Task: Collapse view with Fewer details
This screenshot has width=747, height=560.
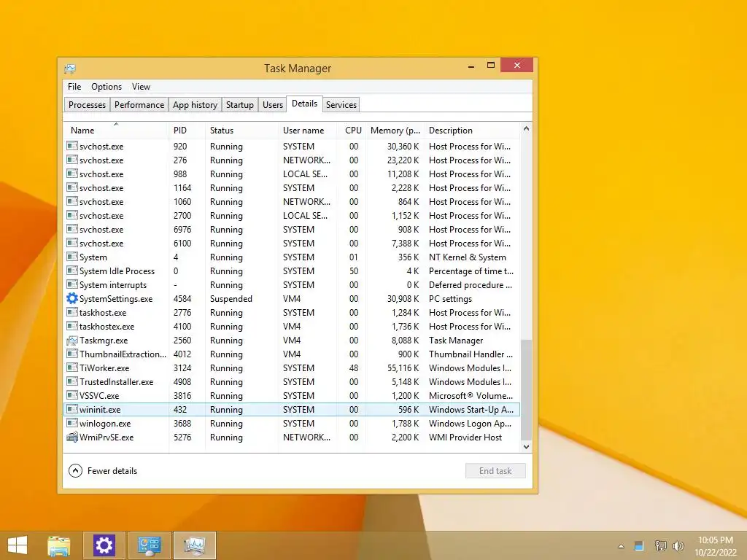Action: pyautogui.click(x=103, y=471)
